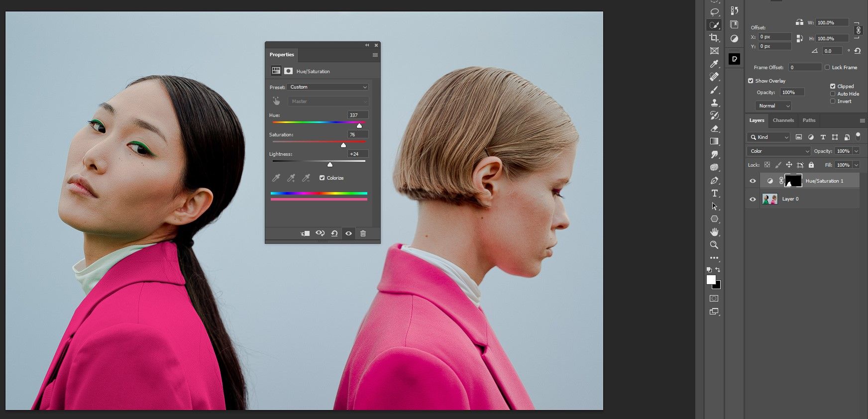Select the Crop tool

tap(714, 38)
